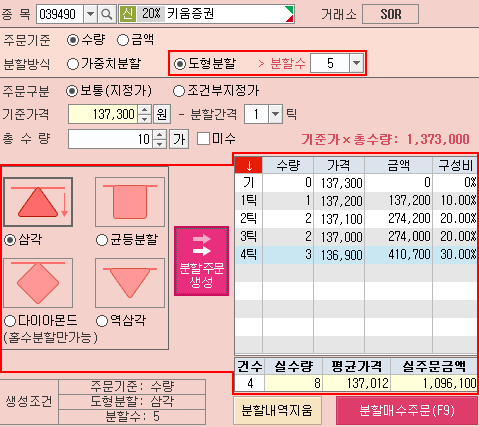Expand the 분할간격 tick dropdown

point(275,114)
